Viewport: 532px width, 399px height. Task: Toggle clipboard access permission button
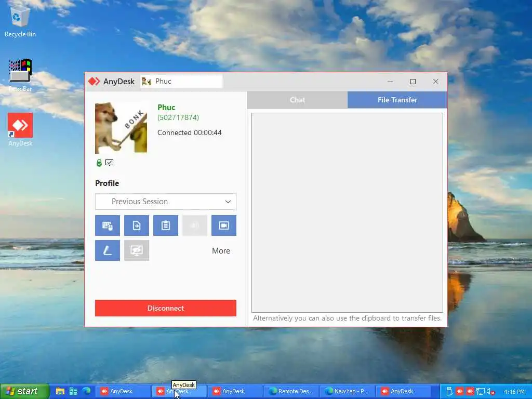pyautogui.click(x=166, y=225)
